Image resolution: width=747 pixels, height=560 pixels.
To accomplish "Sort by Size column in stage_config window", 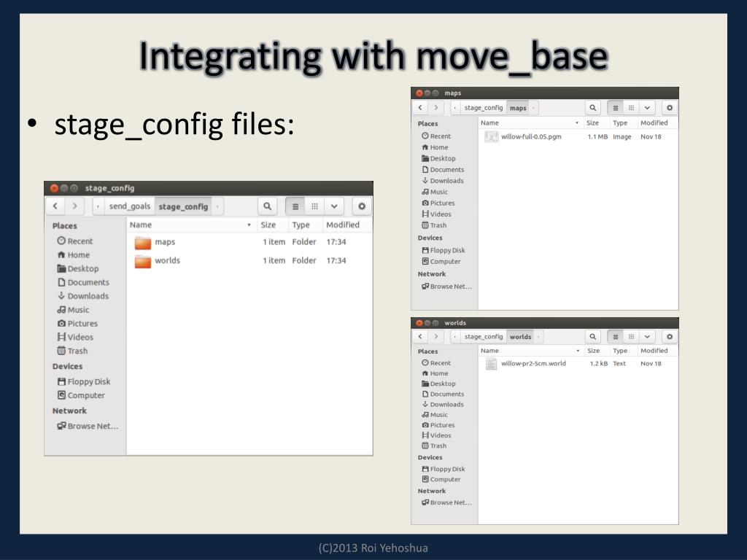I will click(x=272, y=225).
